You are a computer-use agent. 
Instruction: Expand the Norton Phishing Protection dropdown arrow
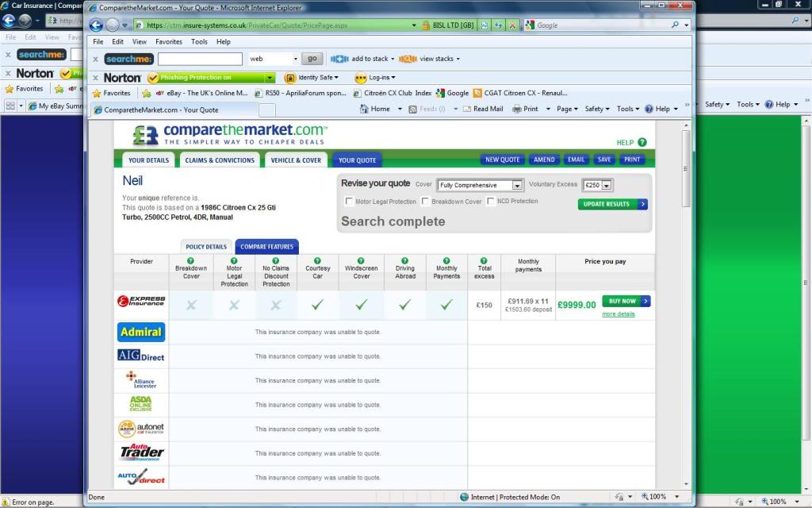270,78
